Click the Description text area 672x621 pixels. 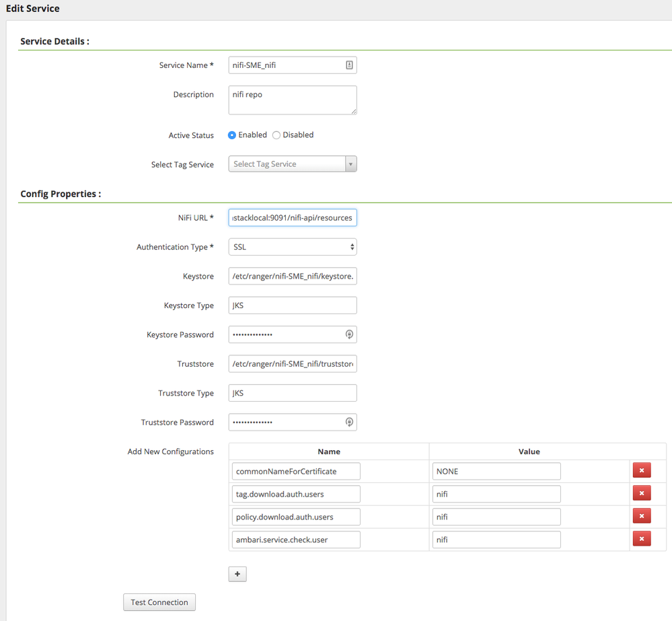tap(292, 100)
